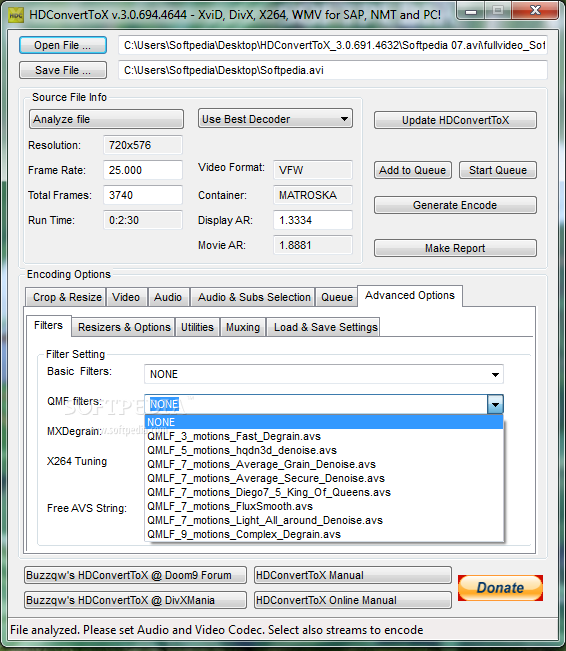
Task: Open the Queue tab
Action: coord(336,297)
